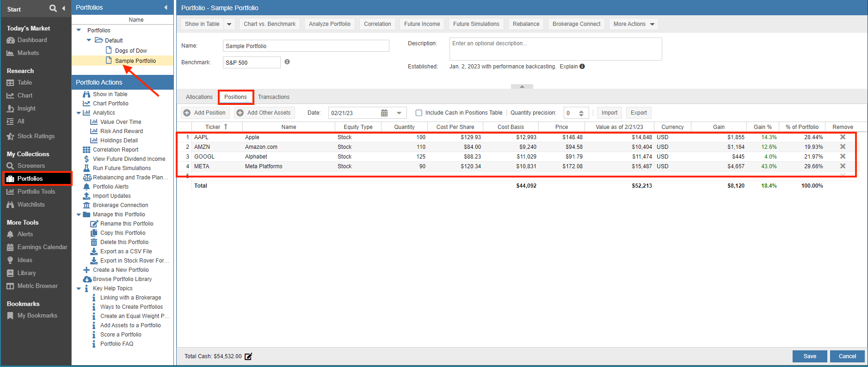Switch to the Allocations tab

(199, 97)
